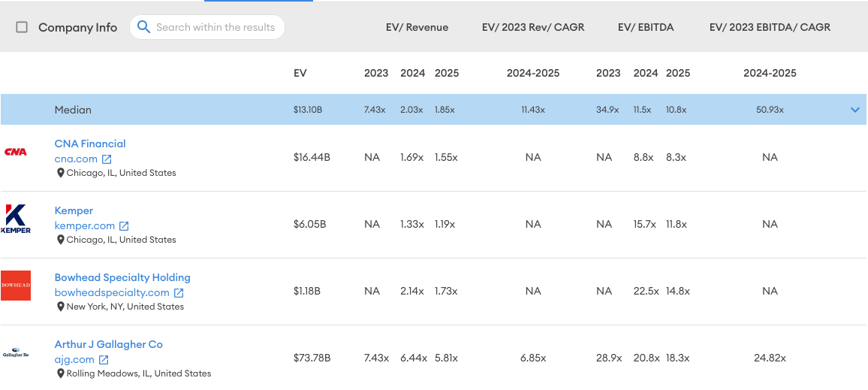Viewport: 868px width, 390px height.
Task: Click Arthur J Gallagher EV value $73.78B
Action: point(312,358)
